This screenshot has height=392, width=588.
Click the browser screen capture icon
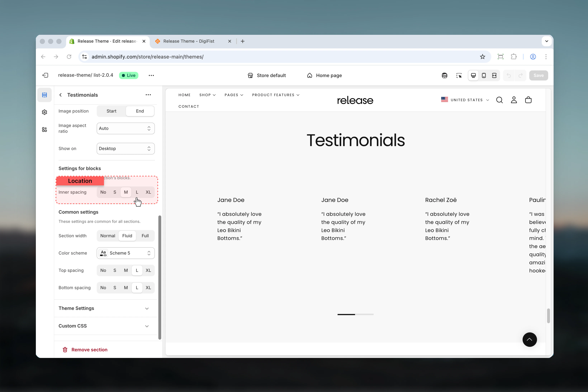pyautogui.click(x=501, y=57)
